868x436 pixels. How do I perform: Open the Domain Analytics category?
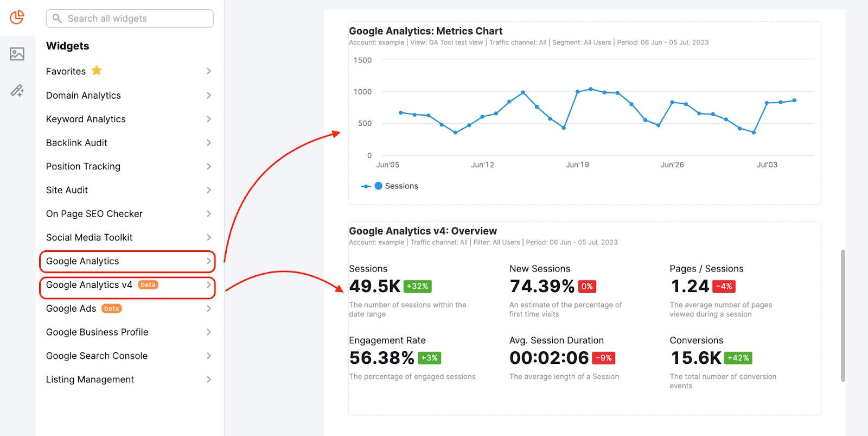(84, 96)
